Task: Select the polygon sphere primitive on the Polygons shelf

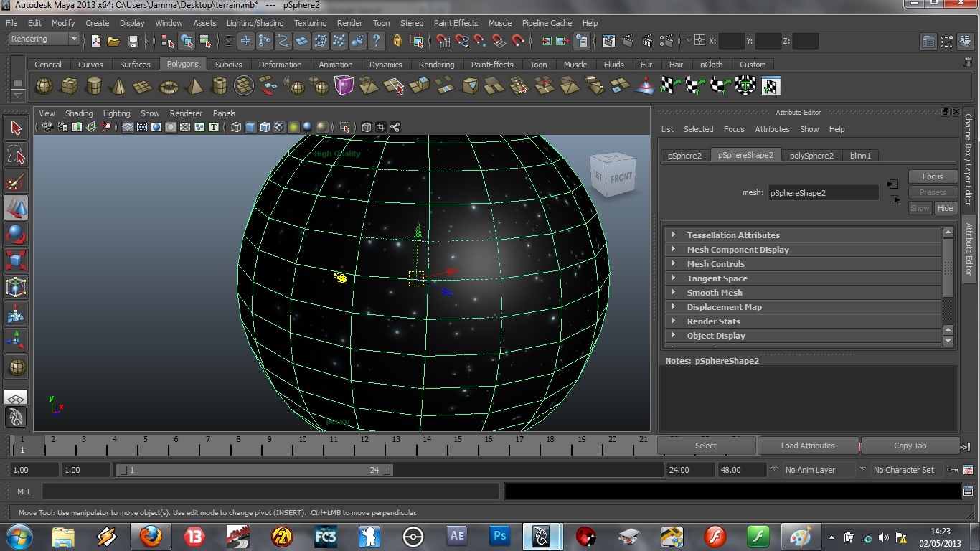Action: pyautogui.click(x=44, y=85)
